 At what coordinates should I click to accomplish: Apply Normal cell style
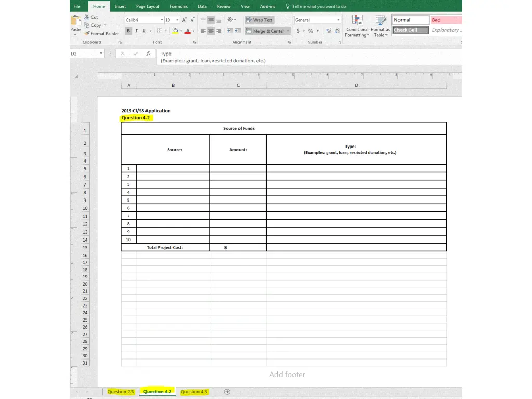[410, 20]
